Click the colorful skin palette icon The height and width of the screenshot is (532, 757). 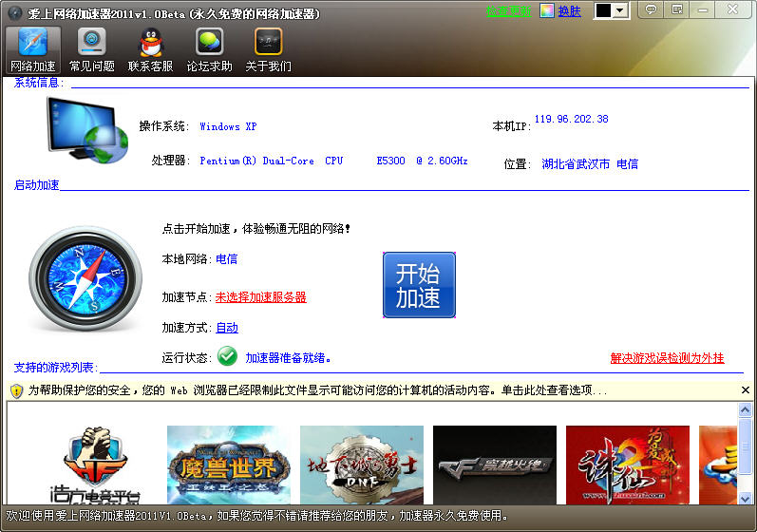(546, 10)
